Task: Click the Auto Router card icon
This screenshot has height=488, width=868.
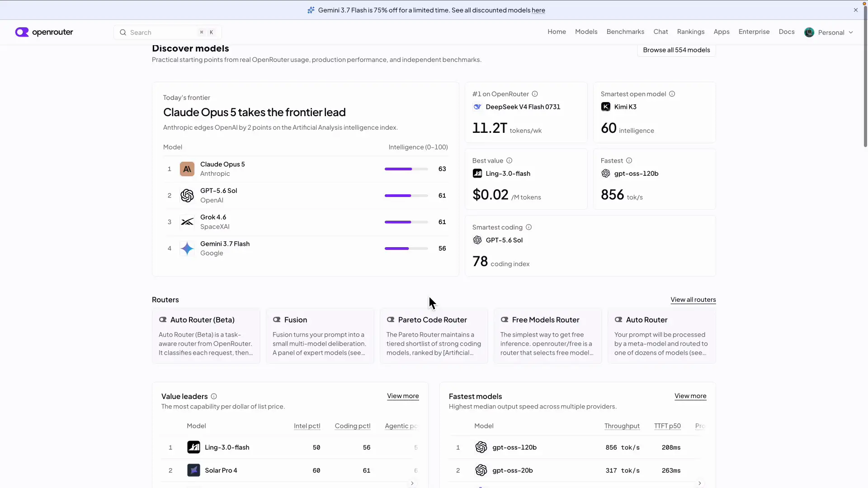Action: coord(618,320)
